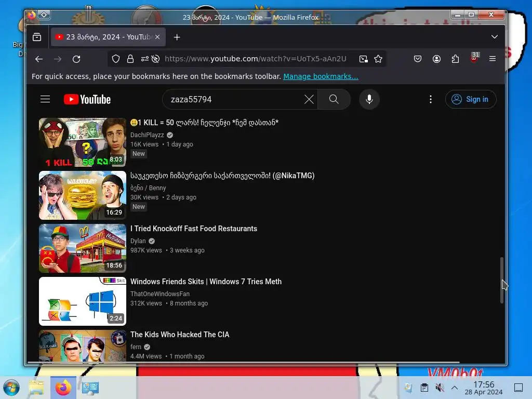Open the '1 KILL = 50 ლარს!' video title

204,123
